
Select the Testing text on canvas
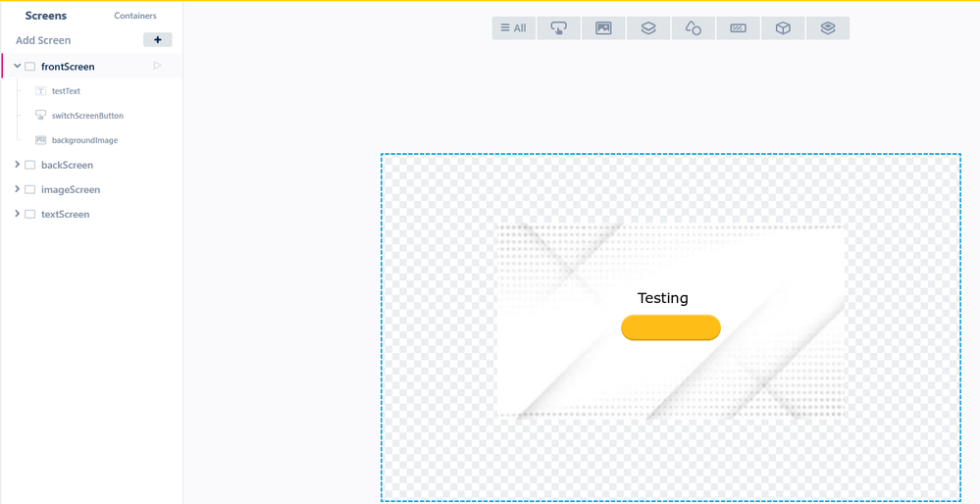(662, 298)
